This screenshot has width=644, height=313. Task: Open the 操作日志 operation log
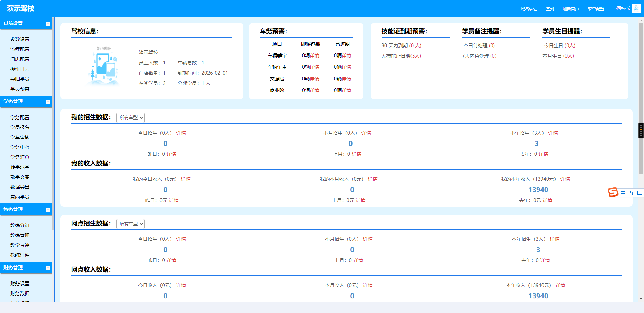tap(20, 69)
